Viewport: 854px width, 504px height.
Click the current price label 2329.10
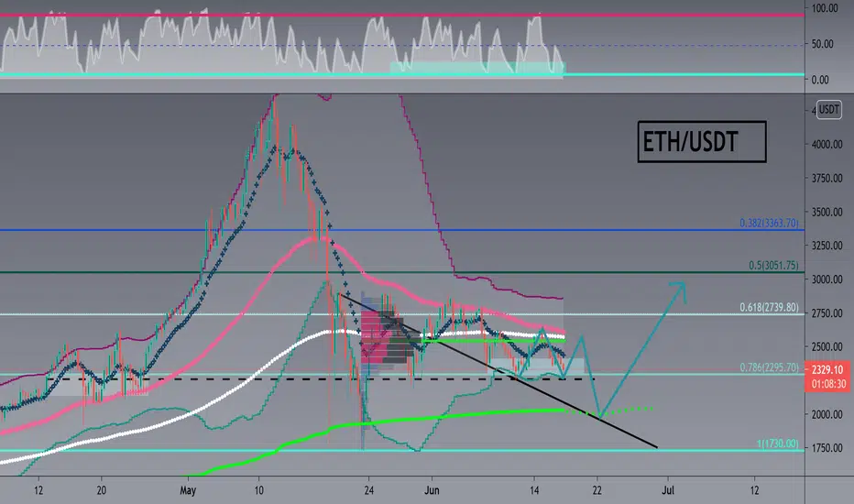827,369
